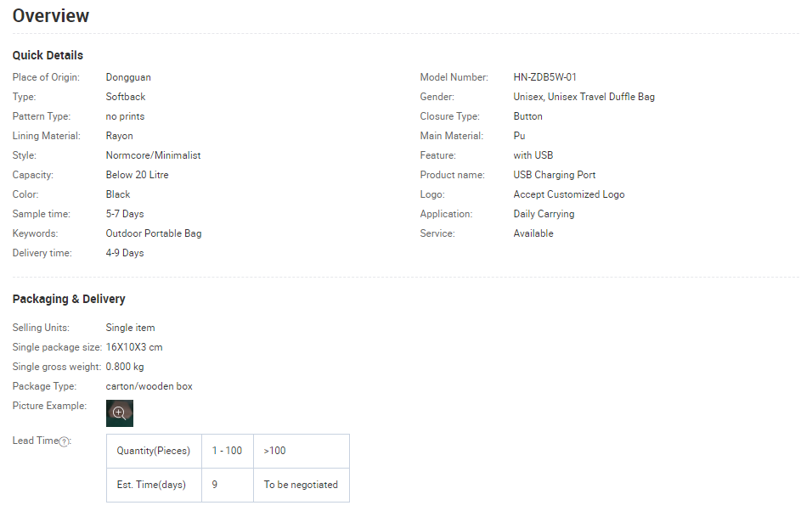The width and height of the screenshot is (812, 511).
Task: Open the Picture Example zoom thumbnail
Action: click(119, 413)
